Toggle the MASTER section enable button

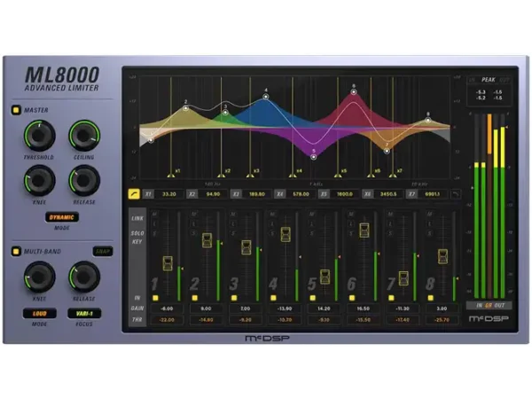click(x=16, y=110)
